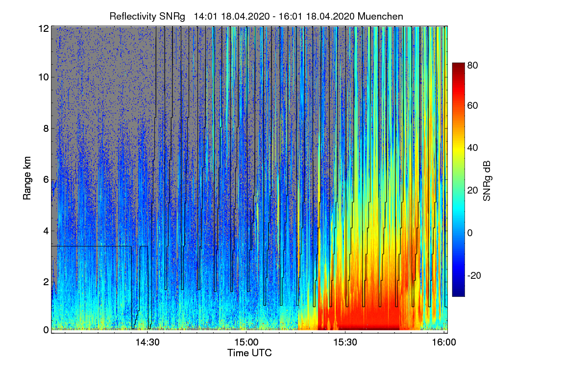
Task: Click the 'Range km' y-axis label
Action: (x=27, y=179)
